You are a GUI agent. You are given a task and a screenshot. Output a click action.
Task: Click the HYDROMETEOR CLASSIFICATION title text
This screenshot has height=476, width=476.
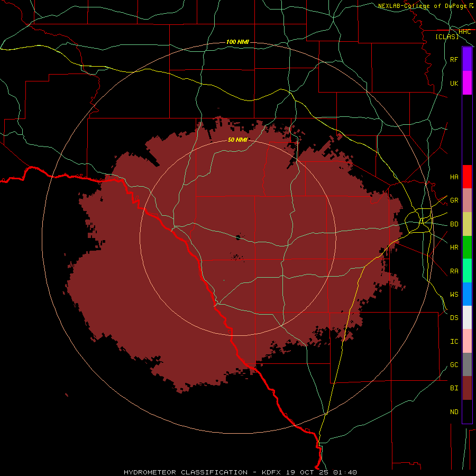pos(186,472)
